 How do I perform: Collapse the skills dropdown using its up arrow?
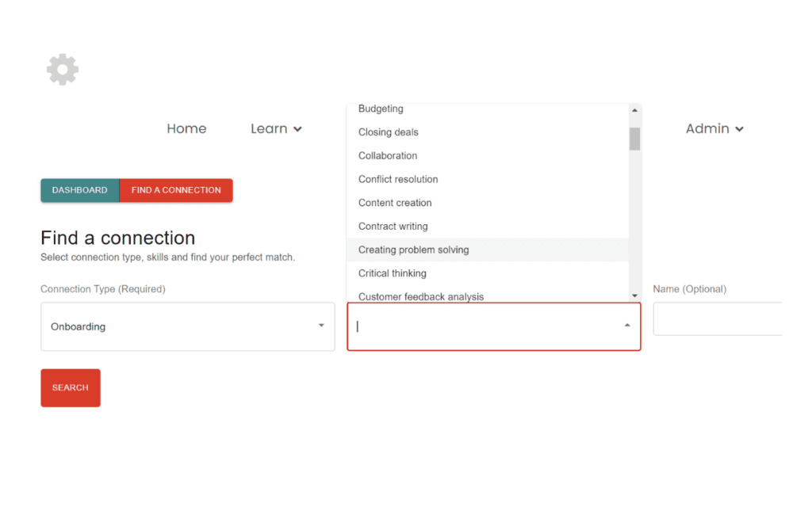coord(627,326)
